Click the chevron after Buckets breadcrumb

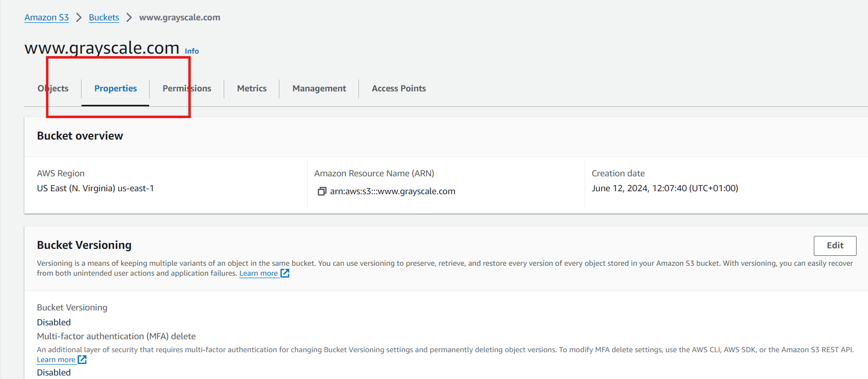click(x=129, y=17)
